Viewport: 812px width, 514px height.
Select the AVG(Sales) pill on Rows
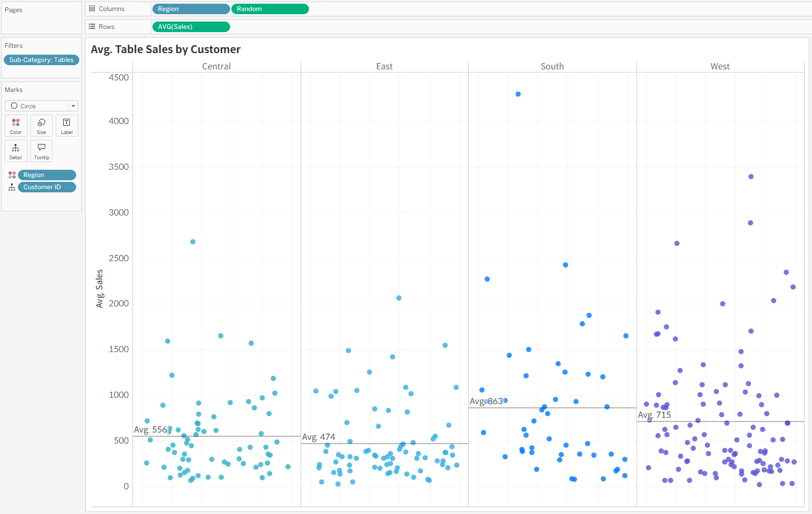pyautogui.click(x=190, y=27)
